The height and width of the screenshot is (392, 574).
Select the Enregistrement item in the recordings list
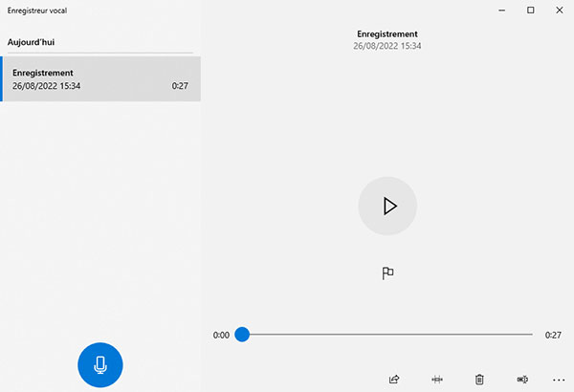tap(100, 78)
